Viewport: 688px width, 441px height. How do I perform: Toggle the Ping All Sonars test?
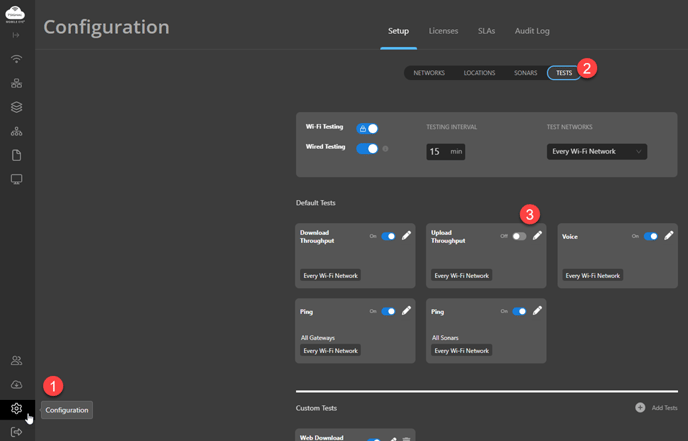519,311
